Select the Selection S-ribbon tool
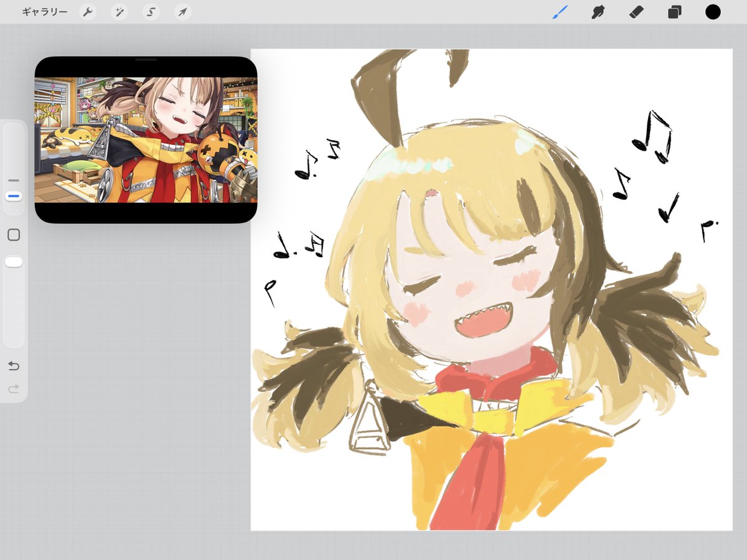747x560 pixels. [x=151, y=12]
